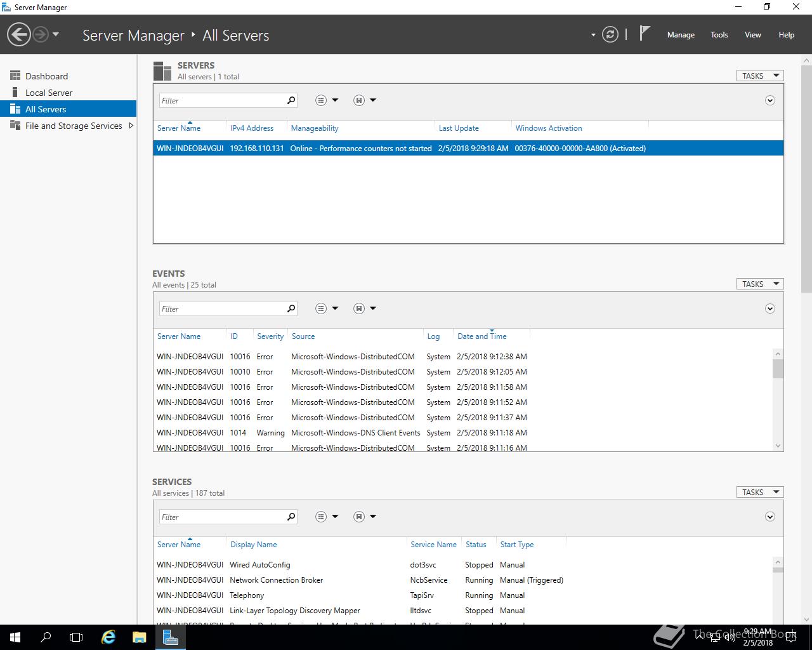The height and width of the screenshot is (650, 812).
Task: Click search magnifier in Servers filter
Action: (291, 100)
